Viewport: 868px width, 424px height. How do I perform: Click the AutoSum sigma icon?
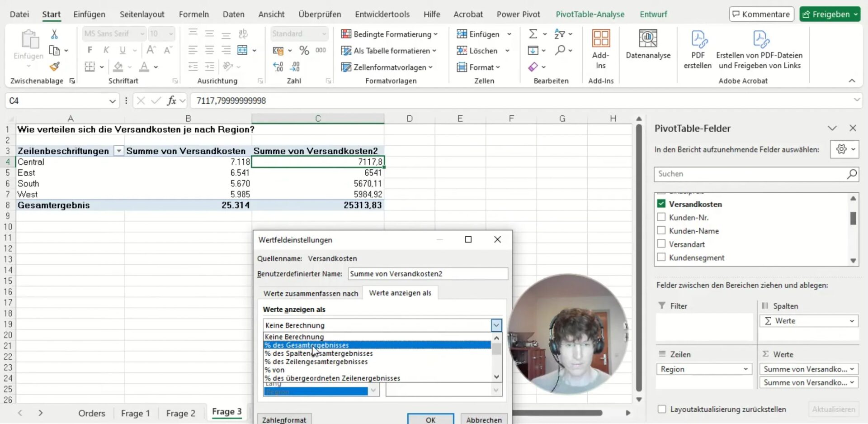[533, 34]
